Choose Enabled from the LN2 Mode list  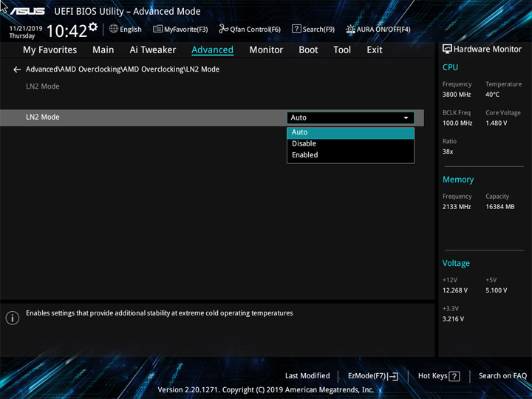coord(350,155)
